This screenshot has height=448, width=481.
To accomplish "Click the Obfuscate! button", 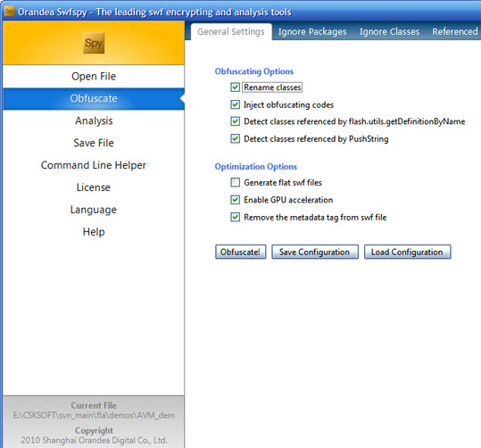I will (241, 252).
